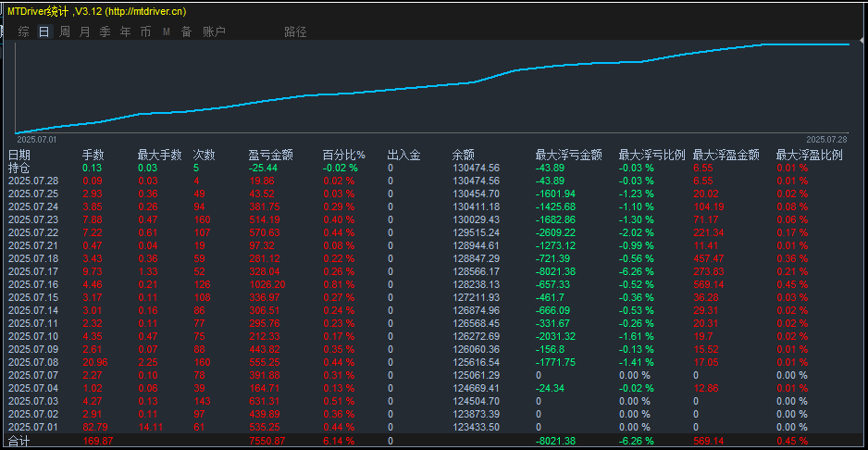Switch to the 账户 account tab
Screen dimensions: 868x450
[x=215, y=32]
